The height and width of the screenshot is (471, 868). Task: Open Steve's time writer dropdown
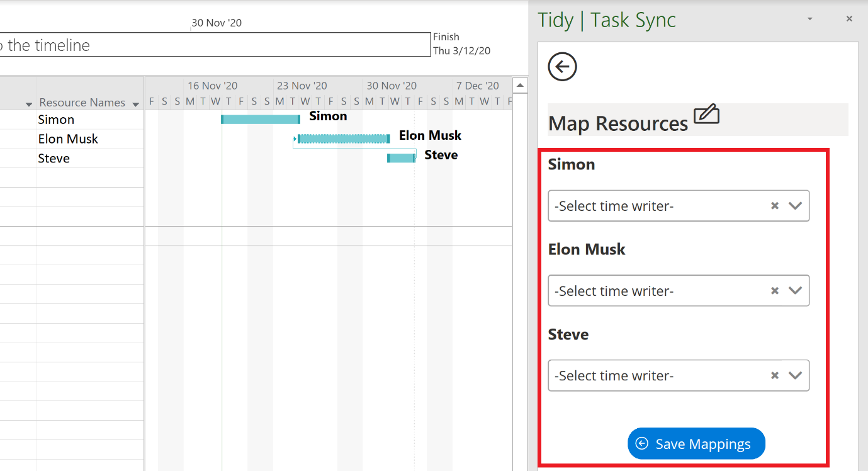tap(795, 375)
